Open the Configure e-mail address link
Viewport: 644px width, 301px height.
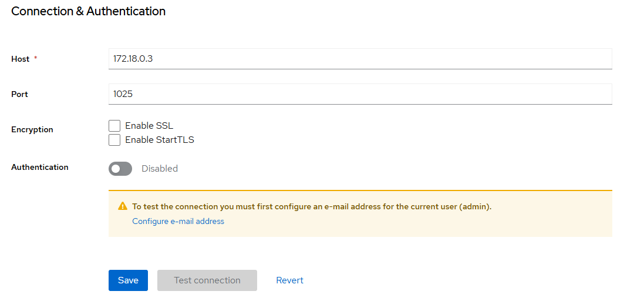pyautogui.click(x=178, y=221)
